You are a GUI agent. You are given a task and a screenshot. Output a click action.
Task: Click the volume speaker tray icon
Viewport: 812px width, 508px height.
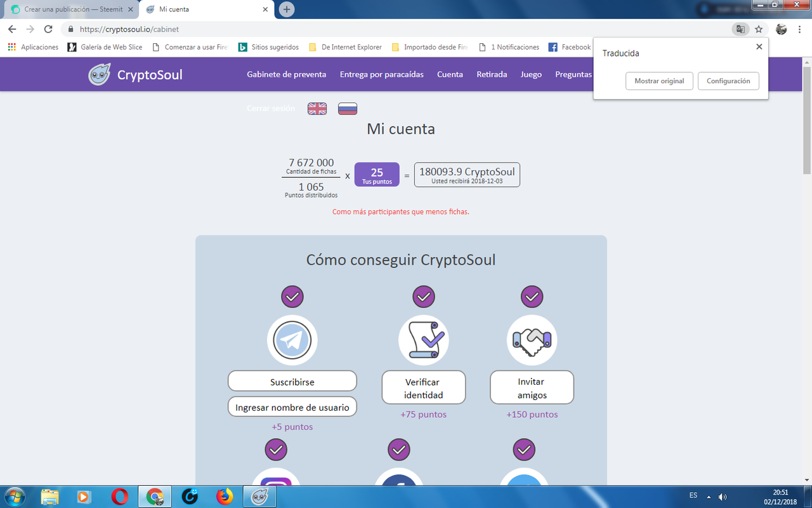click(x=723, y=496)
